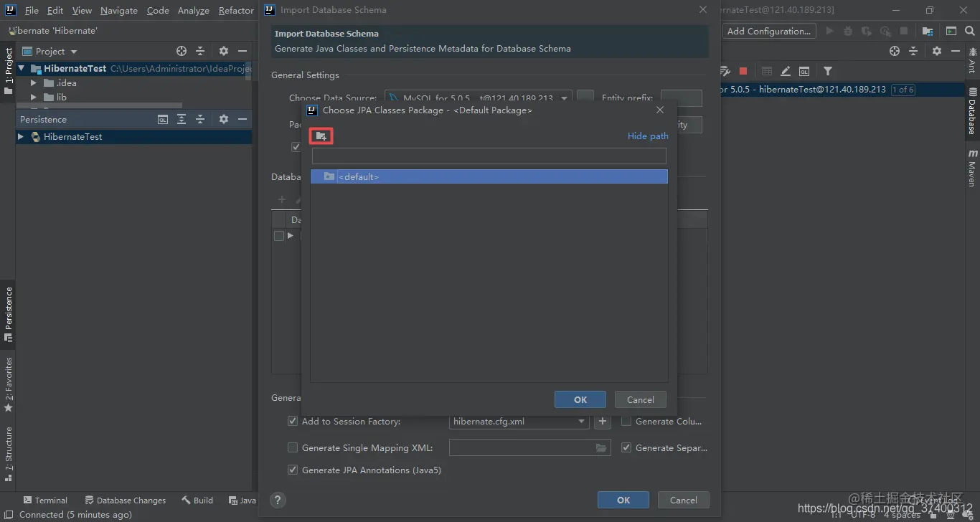Click package path input field
The image size is (980, 522).
(489, 156)
